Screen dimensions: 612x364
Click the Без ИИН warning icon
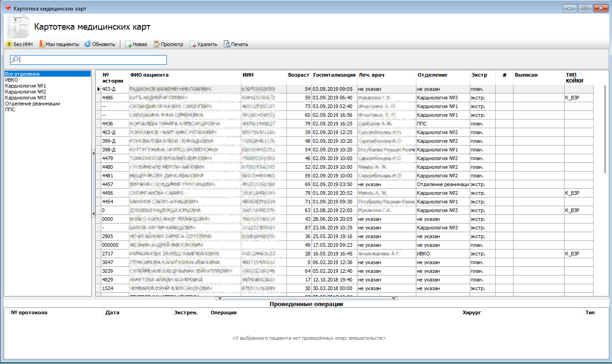click(x=9, y=44)
